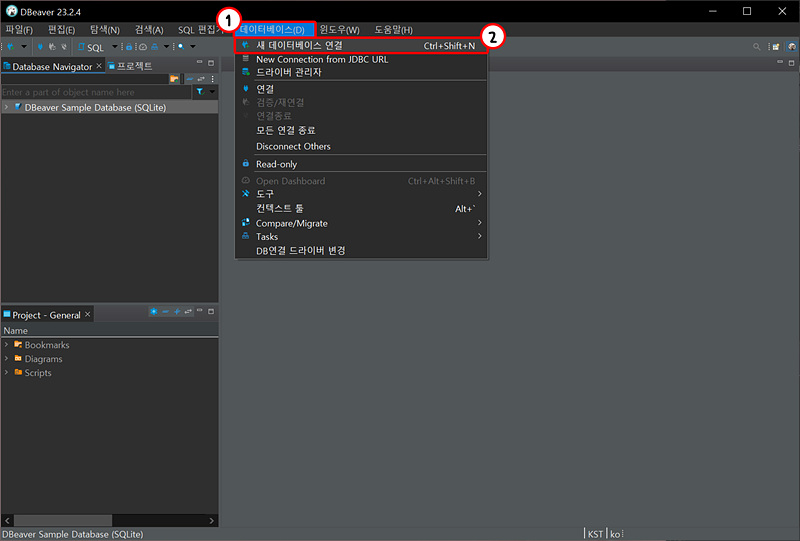
Task: Click the gear configure icon in Project panel
Action: [154, 311]
